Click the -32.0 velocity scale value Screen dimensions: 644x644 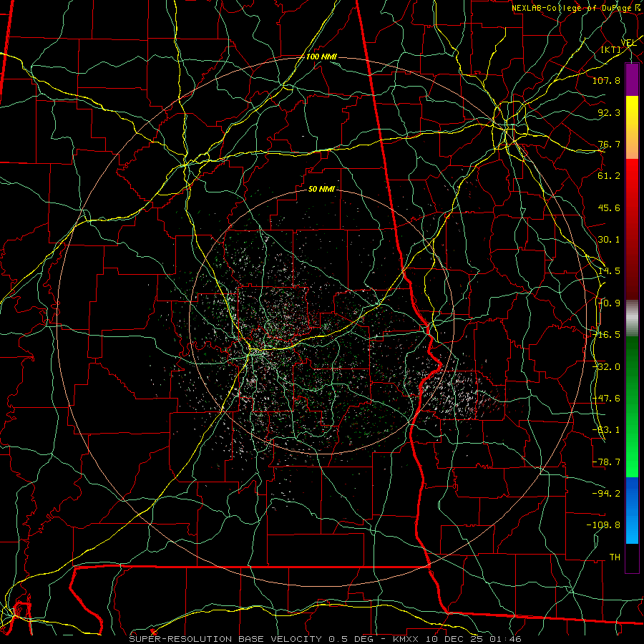tap(606, 367)
